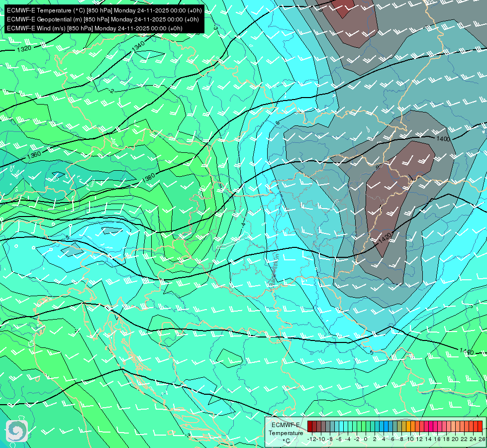Click the '-8' legend scale label
Viewport: 487px width, 448px height.
(330, 439)
